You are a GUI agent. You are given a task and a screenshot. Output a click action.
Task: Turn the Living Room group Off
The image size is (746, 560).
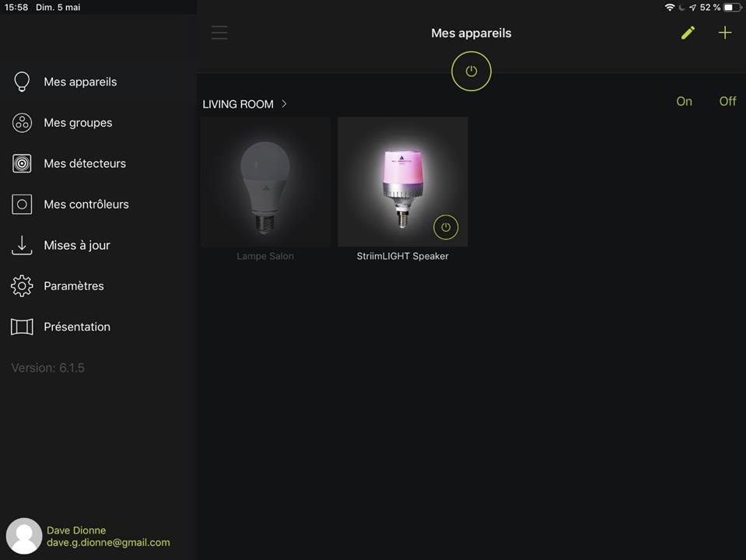click(727, 101)
